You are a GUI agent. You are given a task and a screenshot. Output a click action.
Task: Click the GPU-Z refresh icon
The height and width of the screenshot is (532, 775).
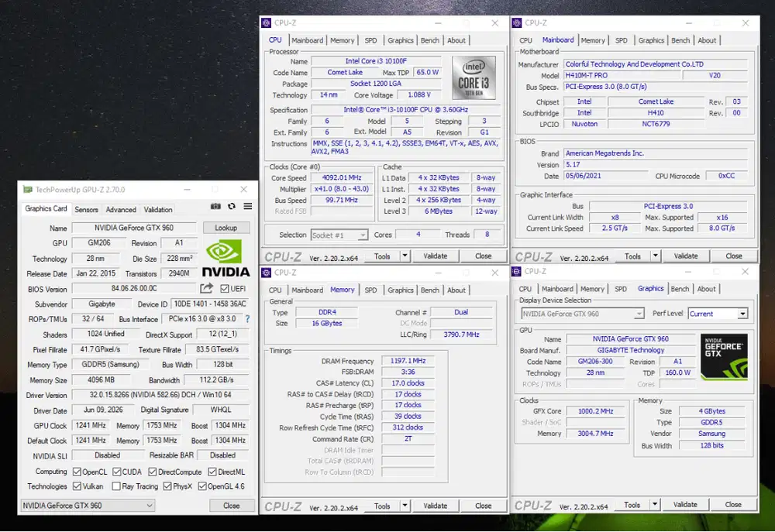[231, 207]
